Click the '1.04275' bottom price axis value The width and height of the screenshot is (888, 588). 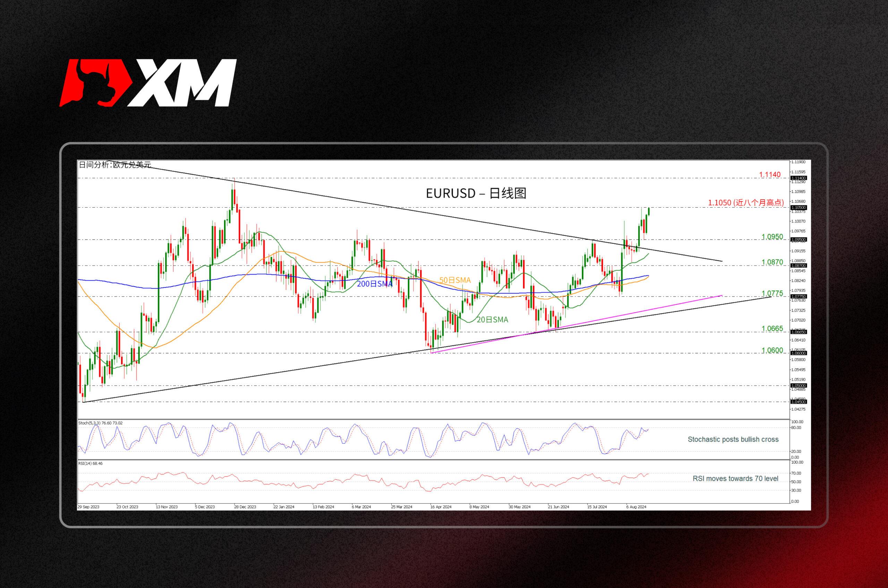click(798, 409)
